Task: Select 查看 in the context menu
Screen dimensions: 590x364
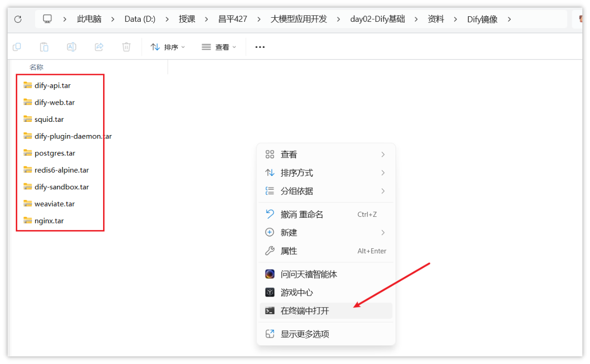Action: (326, 154)
